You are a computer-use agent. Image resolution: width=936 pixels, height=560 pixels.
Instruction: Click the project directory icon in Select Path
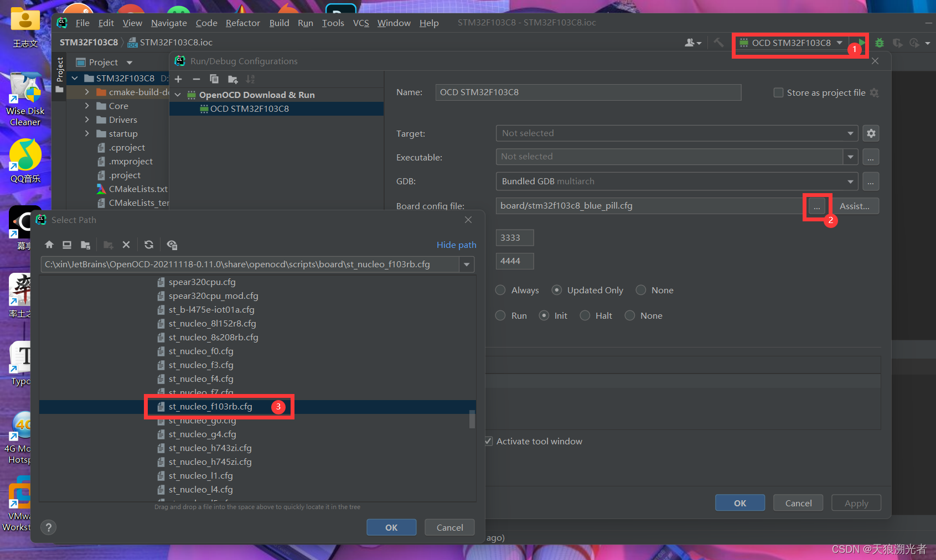(85, 245)
